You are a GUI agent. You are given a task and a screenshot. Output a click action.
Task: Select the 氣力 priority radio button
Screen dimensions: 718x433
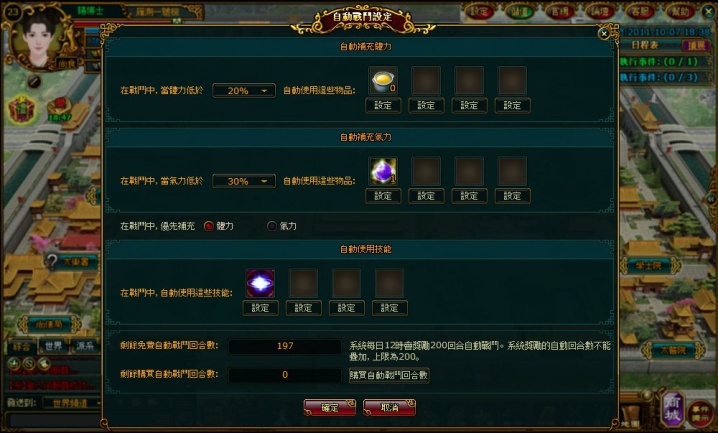point(272,226)
